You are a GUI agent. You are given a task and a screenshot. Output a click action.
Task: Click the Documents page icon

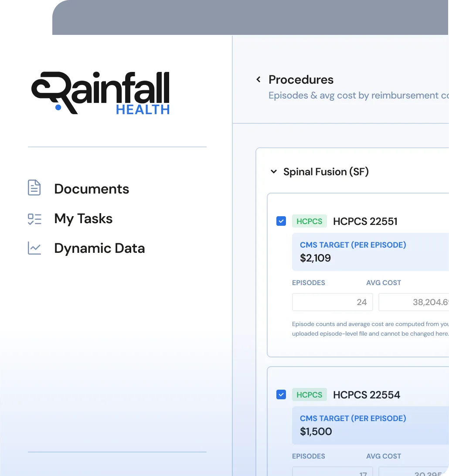34,187
